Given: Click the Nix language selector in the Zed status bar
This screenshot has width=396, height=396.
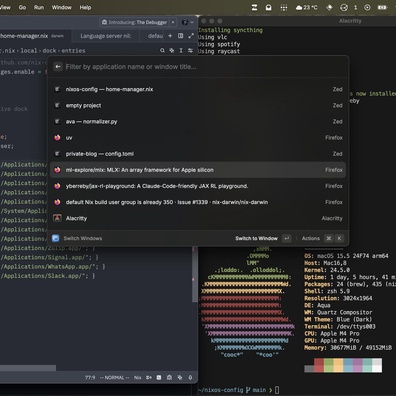Looking at the screenshot, I should click(x=138, y=378).
